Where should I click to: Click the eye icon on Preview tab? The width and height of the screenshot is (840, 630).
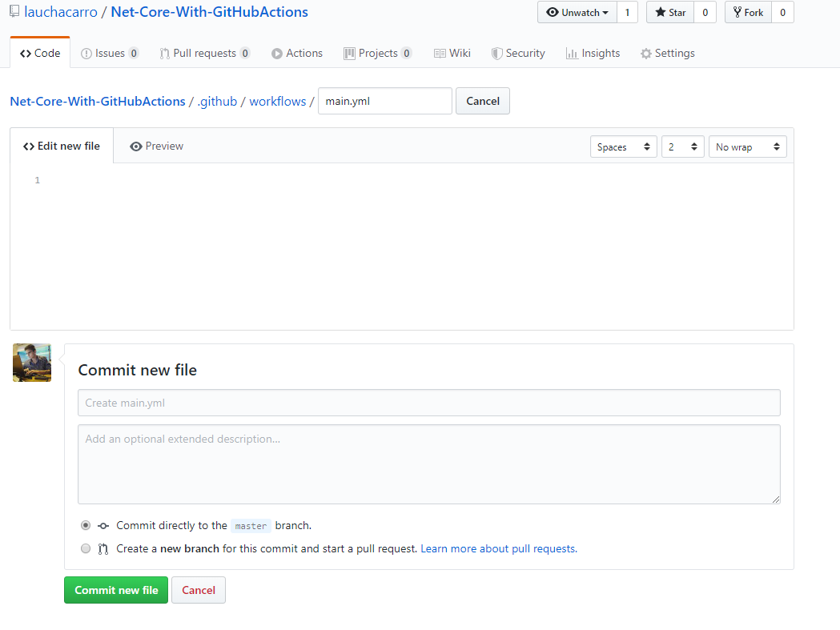point(136,146)
